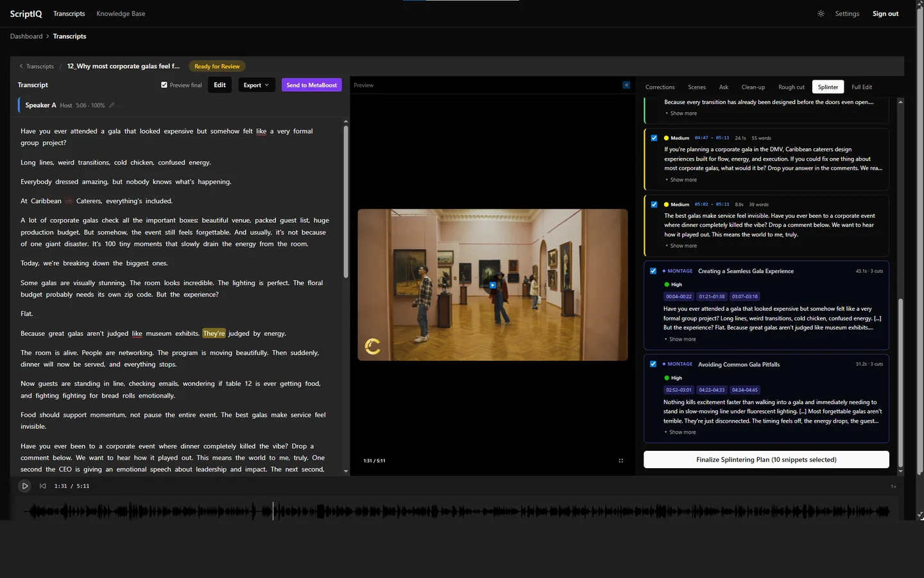Open the Ask tab
924x578 pixels.
coord(724,87)
